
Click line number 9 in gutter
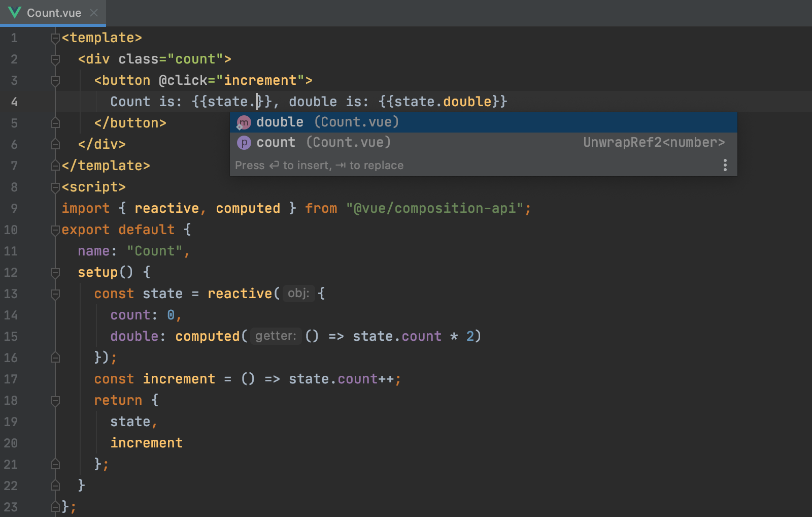click(x=14, y=209)
